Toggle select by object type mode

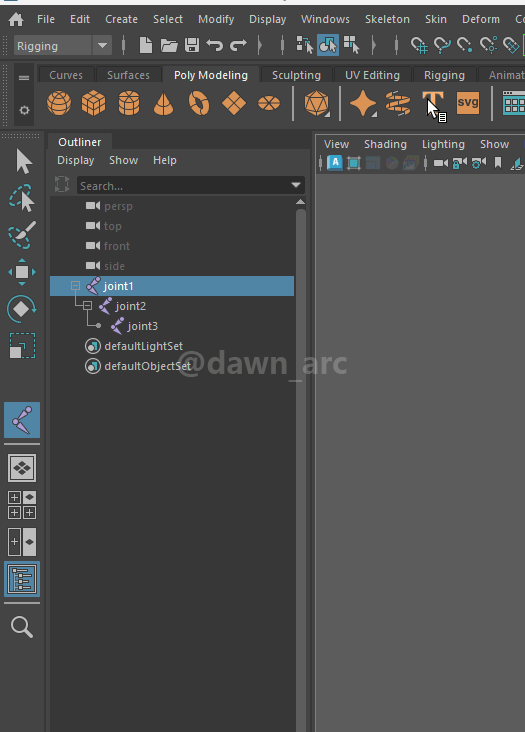pyautogui.click(x=328, y=45)
